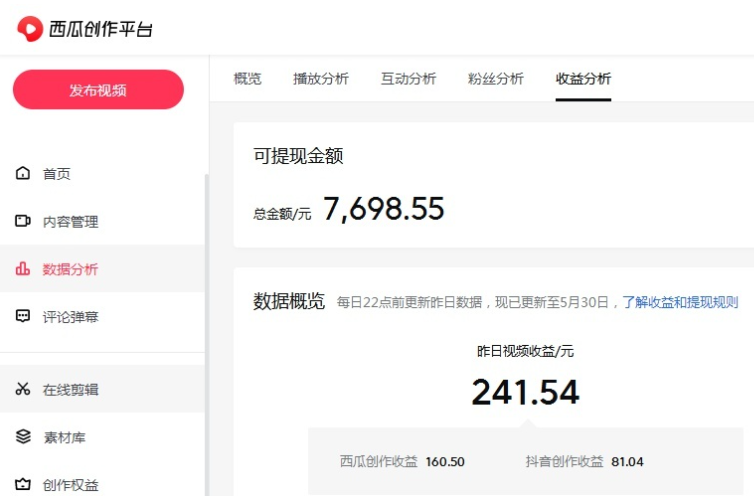This screenshot has width=754, height=496.
Task: Click the 首页 home icon
Action: click(x=23, y=173)
